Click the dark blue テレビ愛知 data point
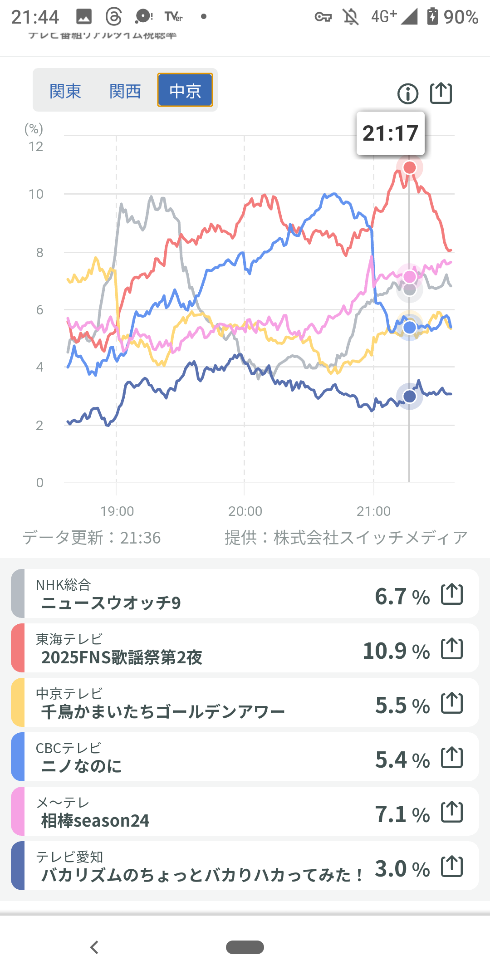Image resolution: width=490 pixels, height=980 pixels. point(410,397)
